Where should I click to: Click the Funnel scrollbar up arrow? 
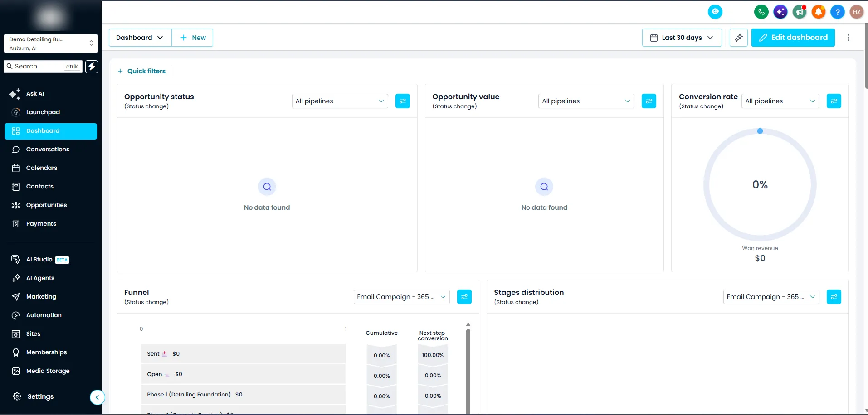coord(468,324)
